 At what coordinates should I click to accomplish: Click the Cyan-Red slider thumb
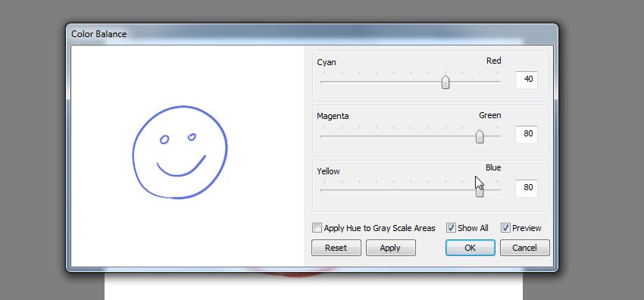pyautogui.click(x=445, y=82)
